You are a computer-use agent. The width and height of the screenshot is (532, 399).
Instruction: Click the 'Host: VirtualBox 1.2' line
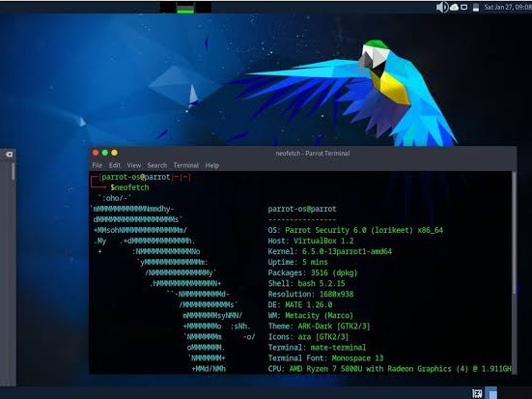pos(311,241)
